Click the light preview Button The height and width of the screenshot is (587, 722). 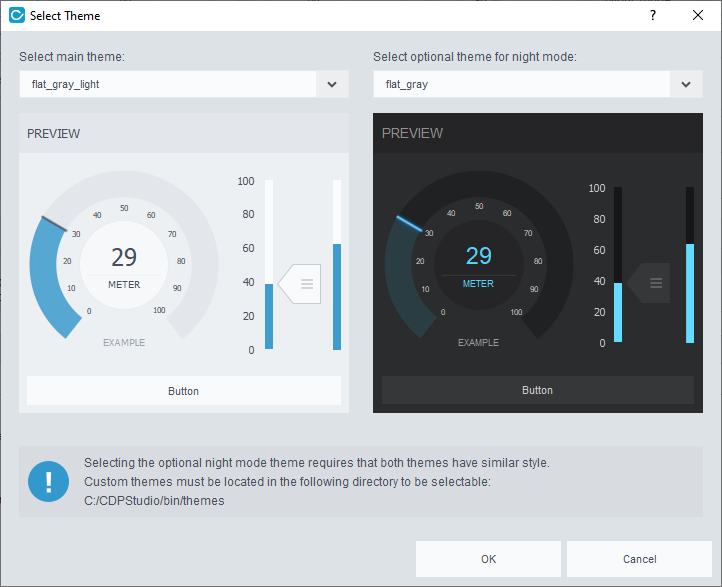tap(183, 391)
